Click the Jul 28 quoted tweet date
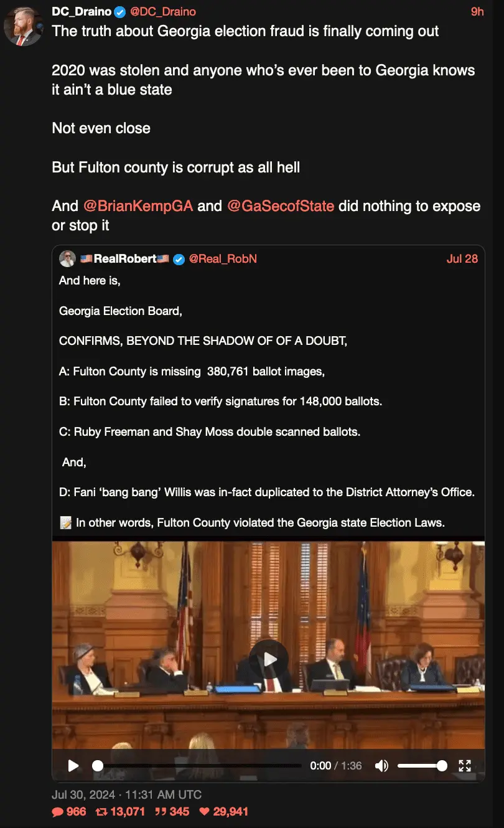 462,259
